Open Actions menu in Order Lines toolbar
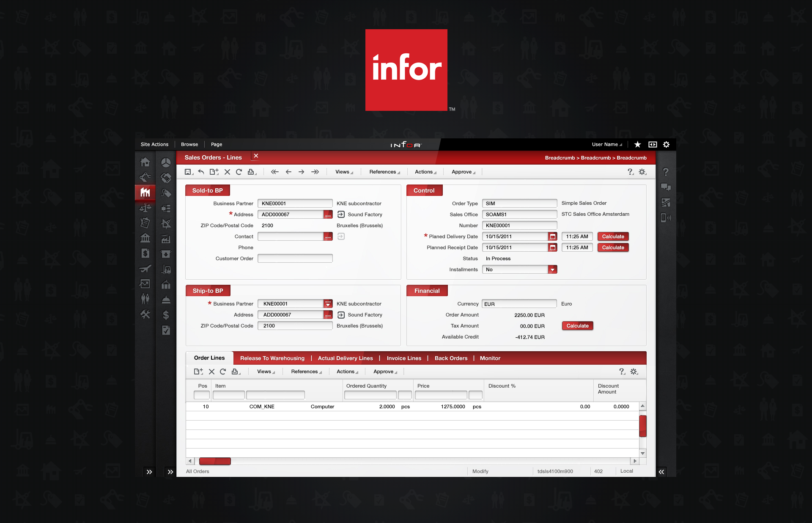812x523 pixels. [347, 372]
